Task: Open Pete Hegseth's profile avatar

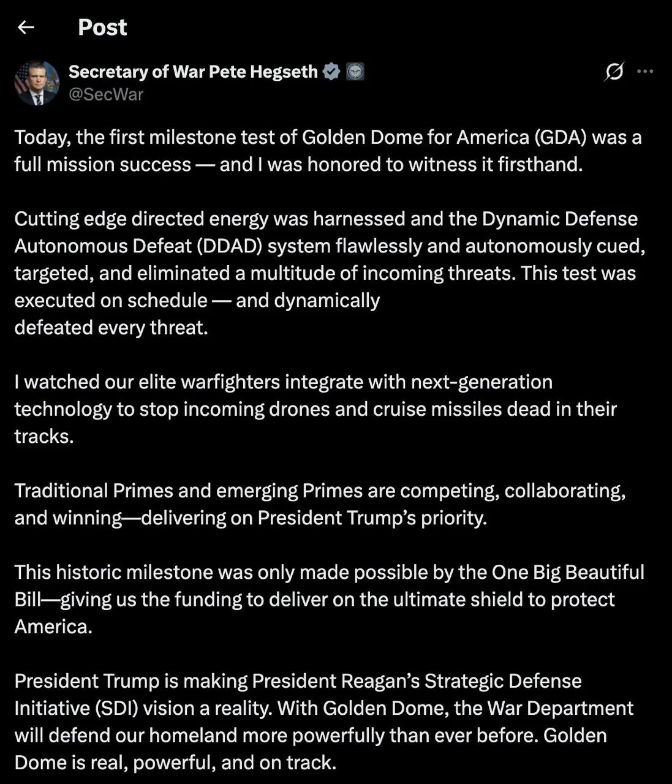Action: [x=37, y=83]
